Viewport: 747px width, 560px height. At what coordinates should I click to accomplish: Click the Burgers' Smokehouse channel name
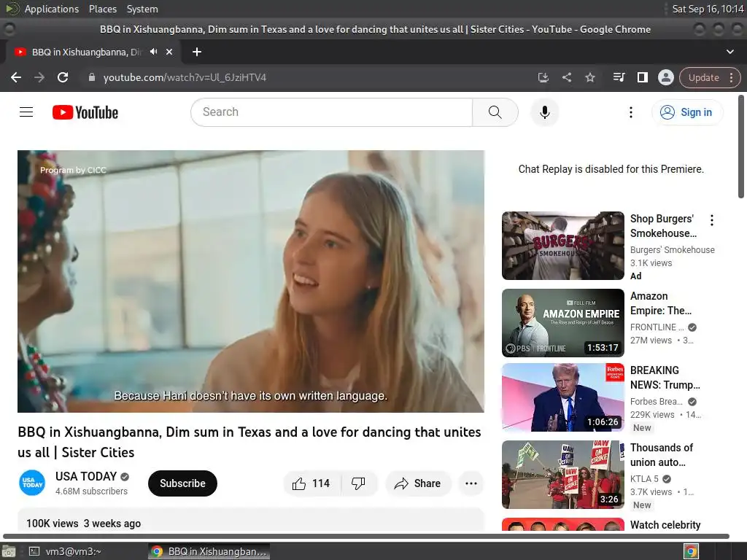pos(672,250)
